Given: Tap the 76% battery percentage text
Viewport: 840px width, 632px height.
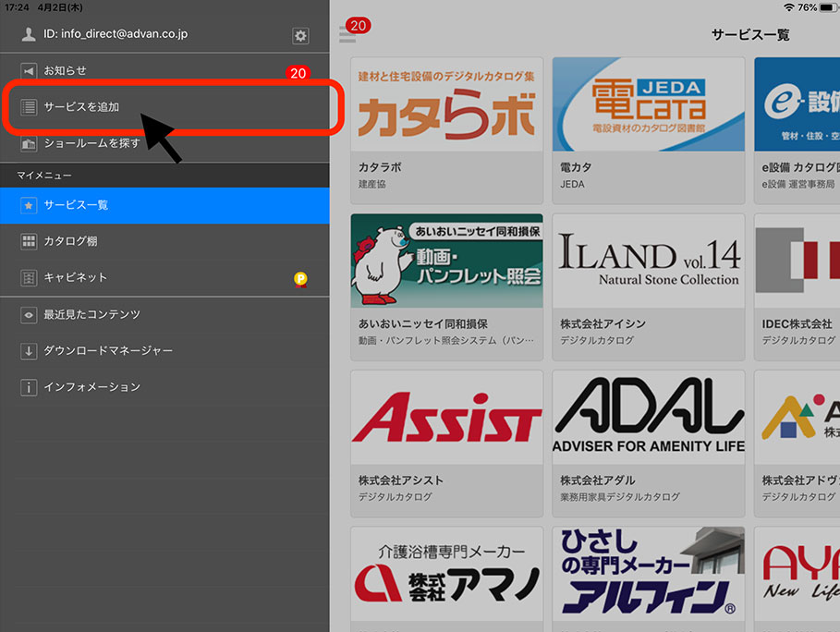Looking at the screenshot, I should pos(808,7).
